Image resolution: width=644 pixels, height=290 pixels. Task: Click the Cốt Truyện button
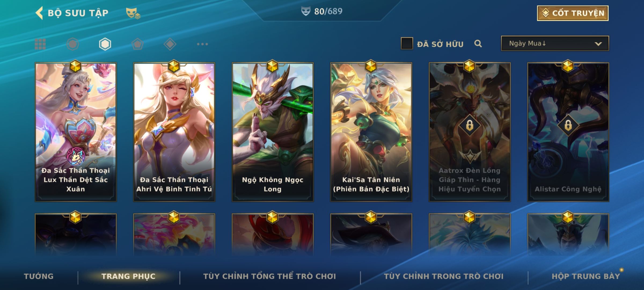(x=573, y=13)
